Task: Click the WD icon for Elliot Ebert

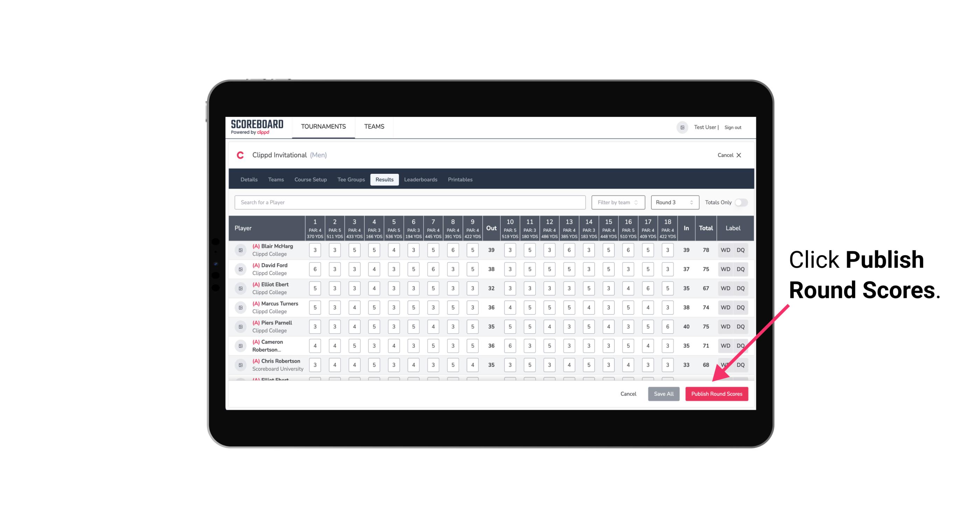Action: pos(725,288)
